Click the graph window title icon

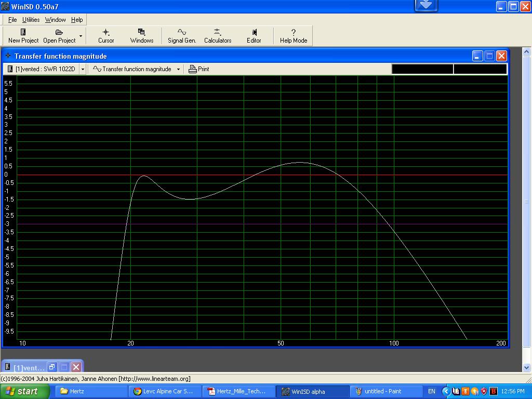8,56
